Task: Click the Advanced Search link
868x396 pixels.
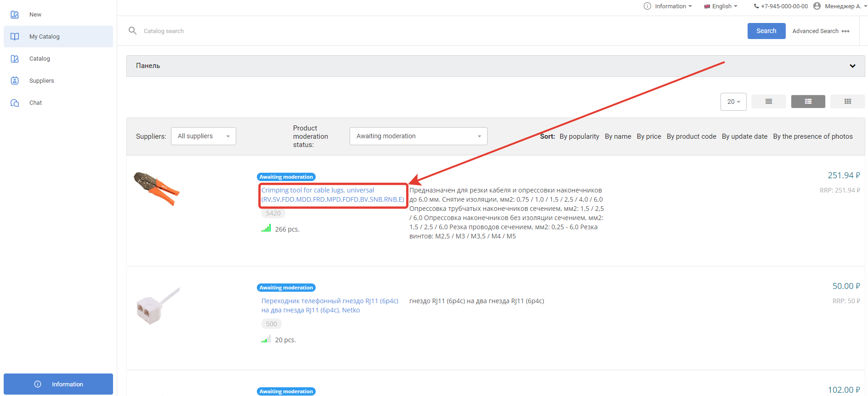Action: [x=815, y=31]
